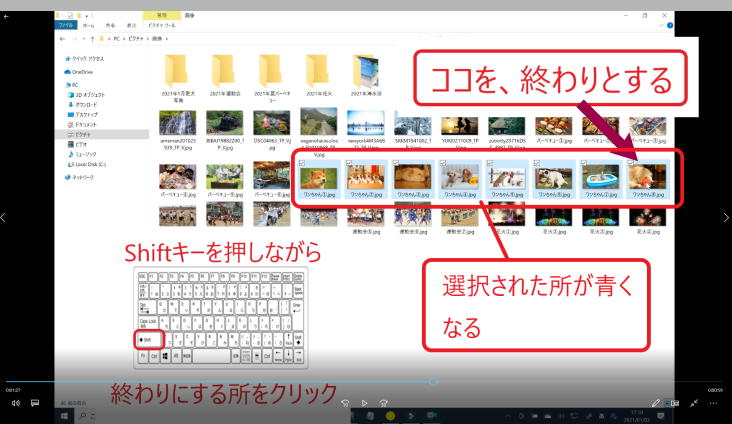Click the pencil edit icon in player
Image resolution: width=732 pixels, height=424 pixels.
tap(656, 403)
